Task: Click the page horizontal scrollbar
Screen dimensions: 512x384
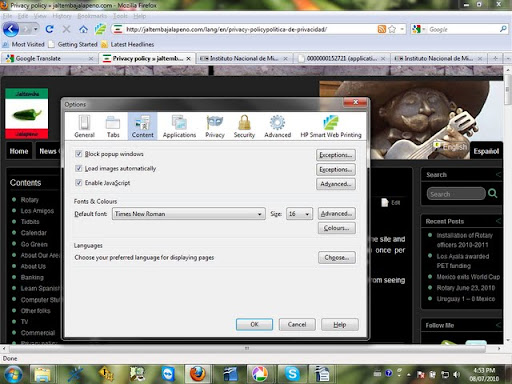Action: coord(247,348)
